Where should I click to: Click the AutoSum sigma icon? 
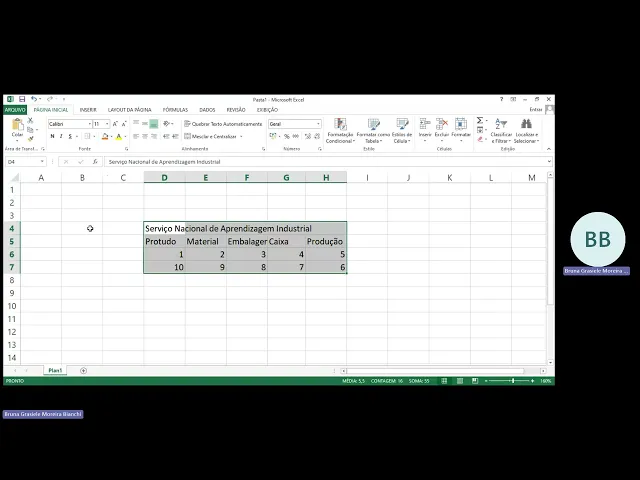pyautogui.click(x=480, y=120)
